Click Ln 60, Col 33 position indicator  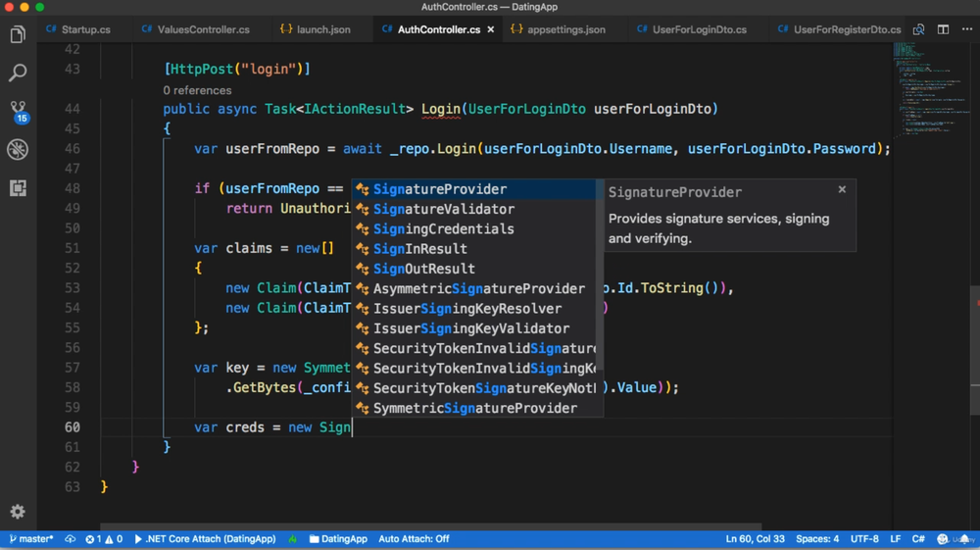tap(755, 539)
